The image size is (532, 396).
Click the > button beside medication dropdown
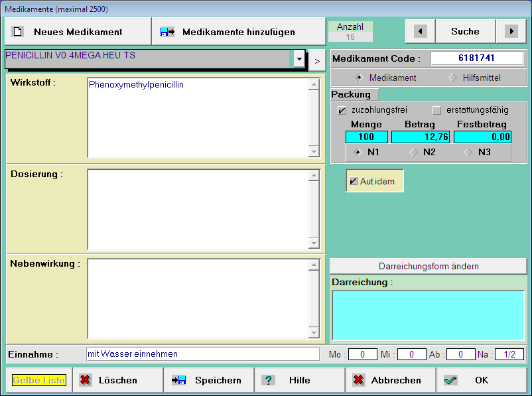coord(317,60)
